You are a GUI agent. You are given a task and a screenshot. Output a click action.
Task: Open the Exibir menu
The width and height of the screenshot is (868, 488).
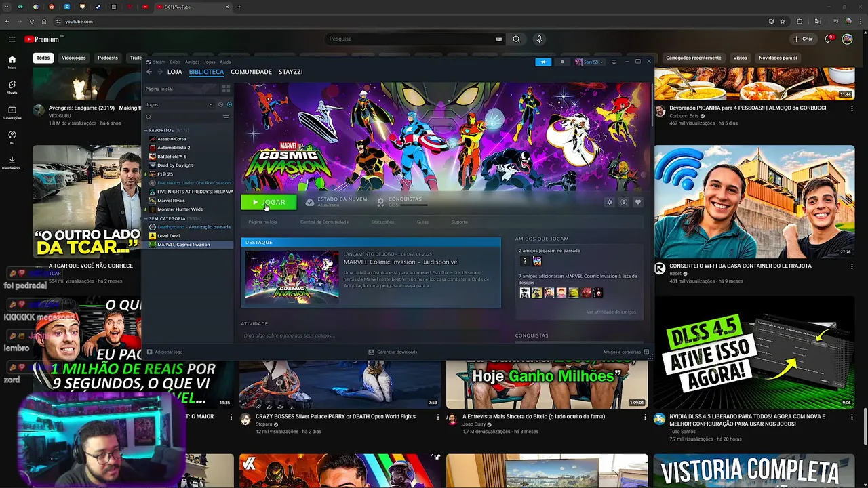click(x=175, y=62)
